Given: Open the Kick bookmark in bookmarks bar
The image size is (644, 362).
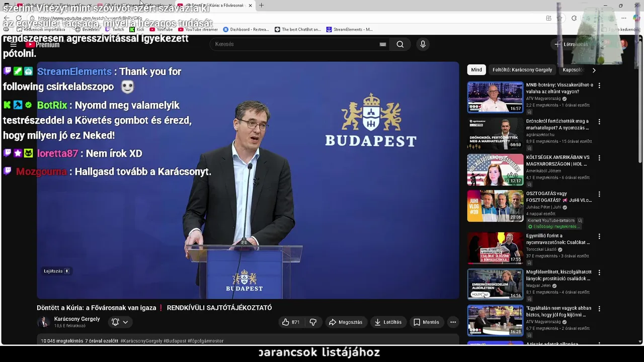Looking at the screenshot, I should (x=137, y=30).
